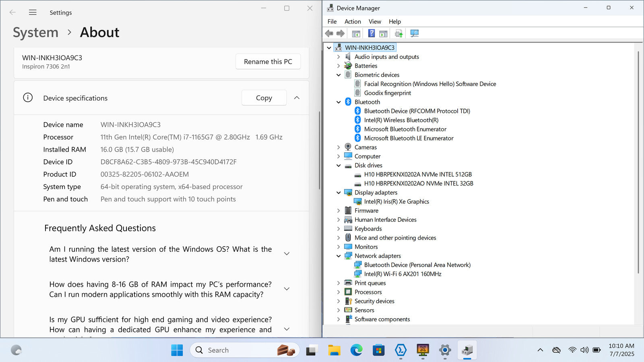The height and width of the screenshot is (362, 644).
Task: Click the Goodix fingerprint device icon
Action: coord(357,93)
